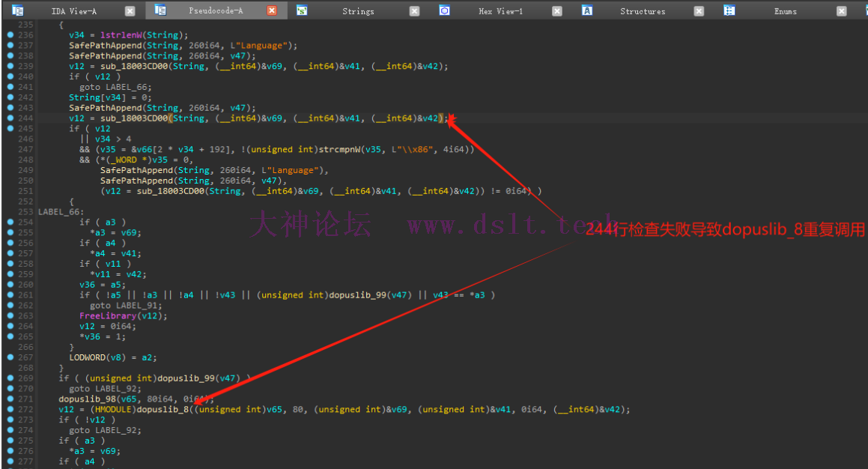This screenshot has height=469, width=868.
Task: Click the IDA View-A tab icon
Action: coord(18,10)
